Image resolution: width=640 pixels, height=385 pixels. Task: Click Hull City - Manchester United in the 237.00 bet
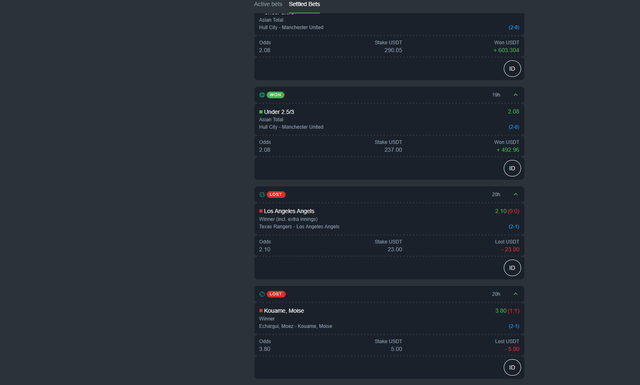(x=291, y=127)
